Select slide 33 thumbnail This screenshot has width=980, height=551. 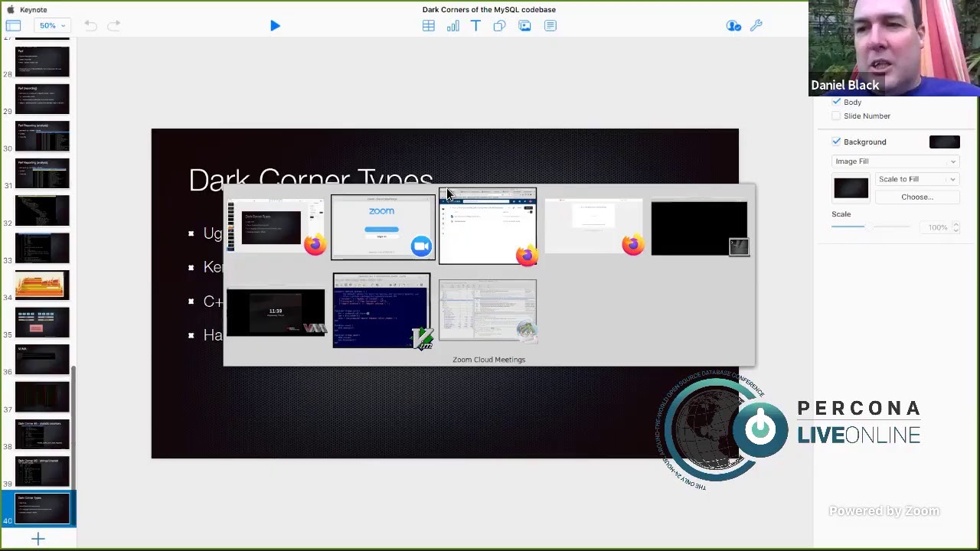[x=42, y=248]
